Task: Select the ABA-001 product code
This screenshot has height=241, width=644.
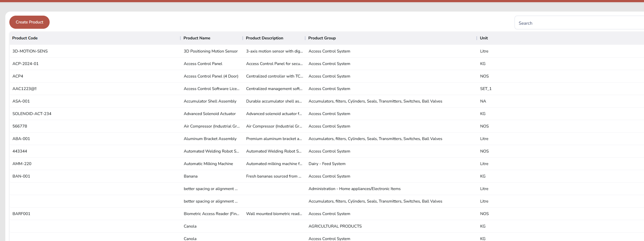Action: tap(21, 139)
